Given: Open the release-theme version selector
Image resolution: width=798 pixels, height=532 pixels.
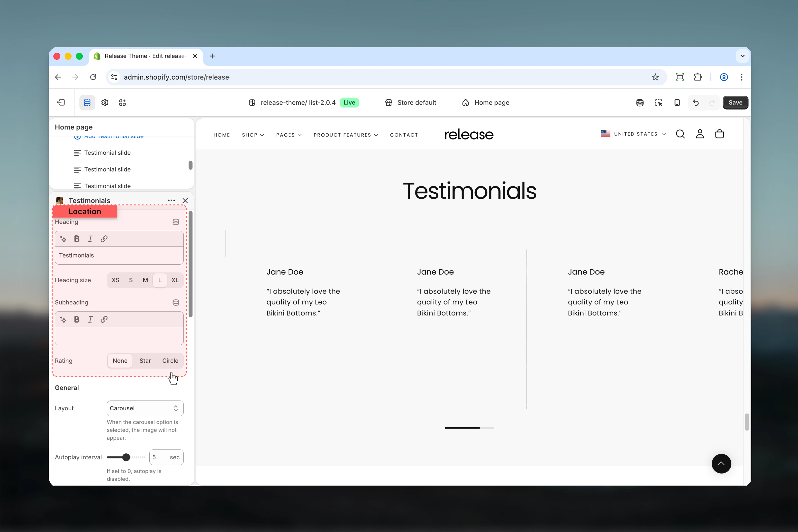Looking at the screenshot, I should (304, 102).
